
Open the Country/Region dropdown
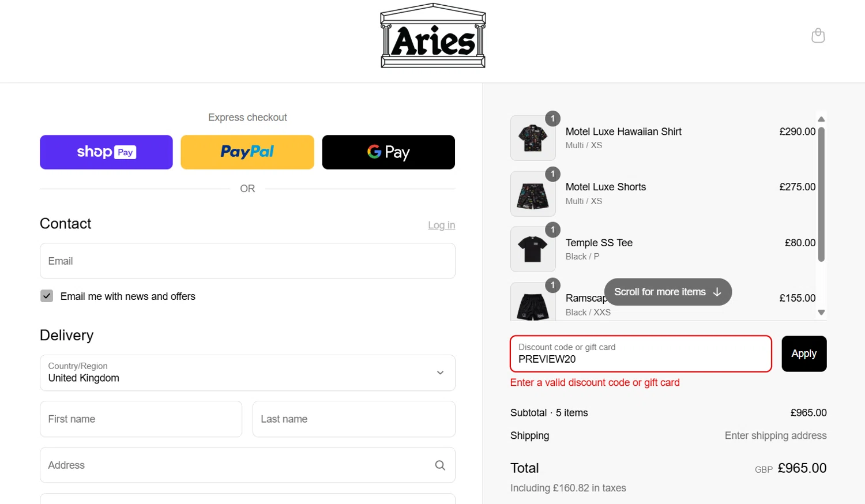(x=247, y=373)
